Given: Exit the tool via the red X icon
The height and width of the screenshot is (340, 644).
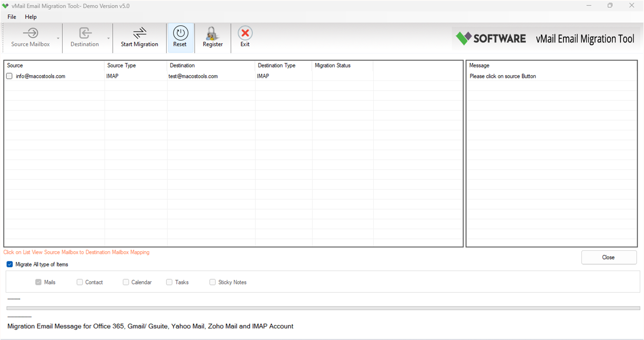Looking at the screenshot, I should [x=245, y=37].
